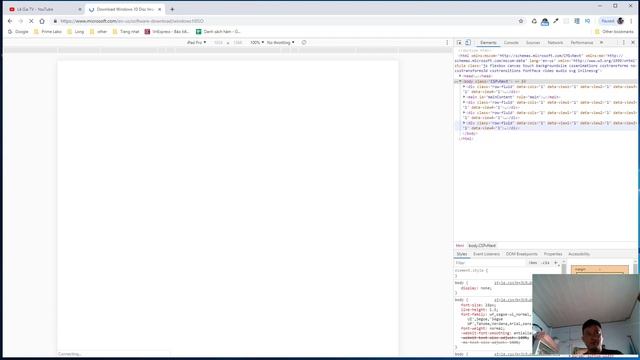The image size is (640, 360).
Task: Collapse the body element node
Action: [460, 81]
